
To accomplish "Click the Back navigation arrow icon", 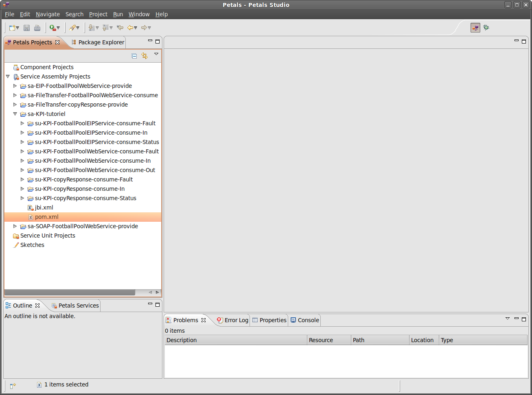I will coord(130,28).
